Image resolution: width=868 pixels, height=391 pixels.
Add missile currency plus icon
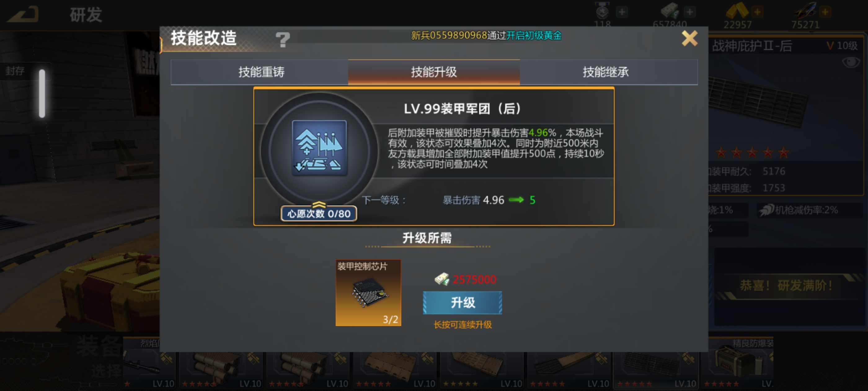(825, 12)
